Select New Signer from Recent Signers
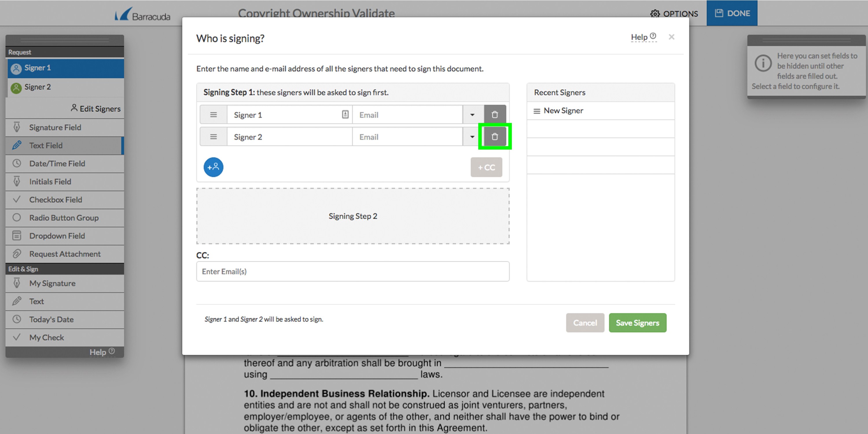The width and height of the screenshot is (868, 434). point(563,111)
